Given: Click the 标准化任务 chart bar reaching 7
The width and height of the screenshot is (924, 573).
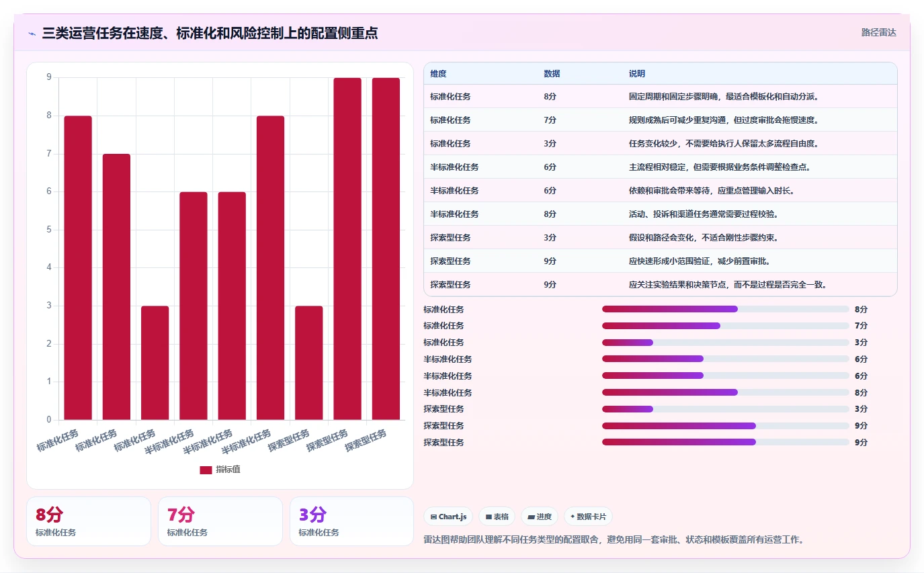Looking at the screenshot, I should coord(116,287).
